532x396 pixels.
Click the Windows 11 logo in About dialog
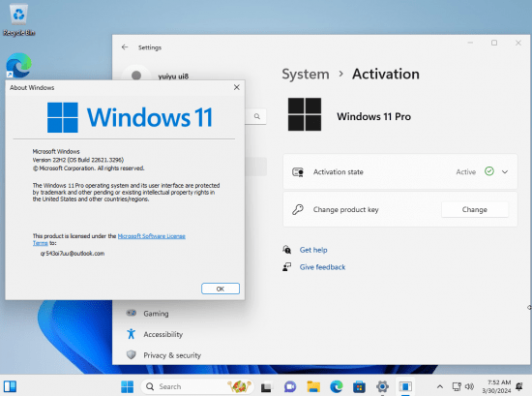(x=130, y=117)
